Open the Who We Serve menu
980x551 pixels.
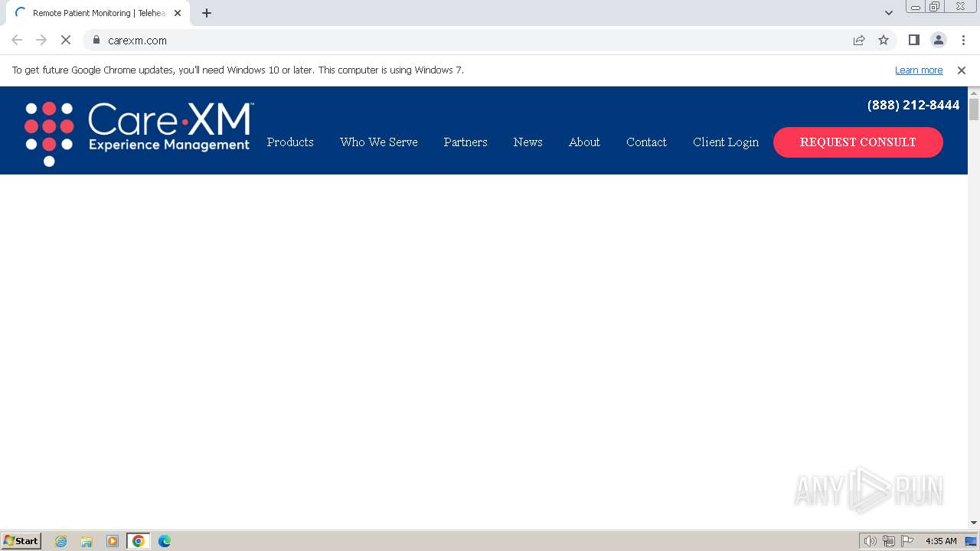coord(379,142)
